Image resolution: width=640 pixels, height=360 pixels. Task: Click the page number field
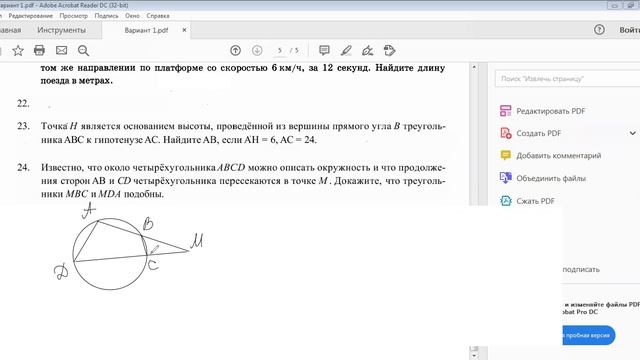pyautogui.click(x=280, y=50)
